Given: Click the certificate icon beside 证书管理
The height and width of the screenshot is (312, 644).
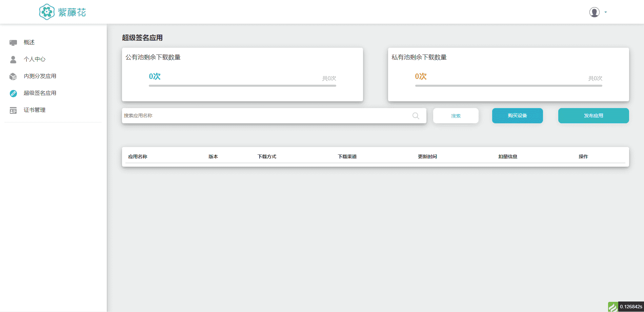Looking at the screenshot, I should pos(13,110).
